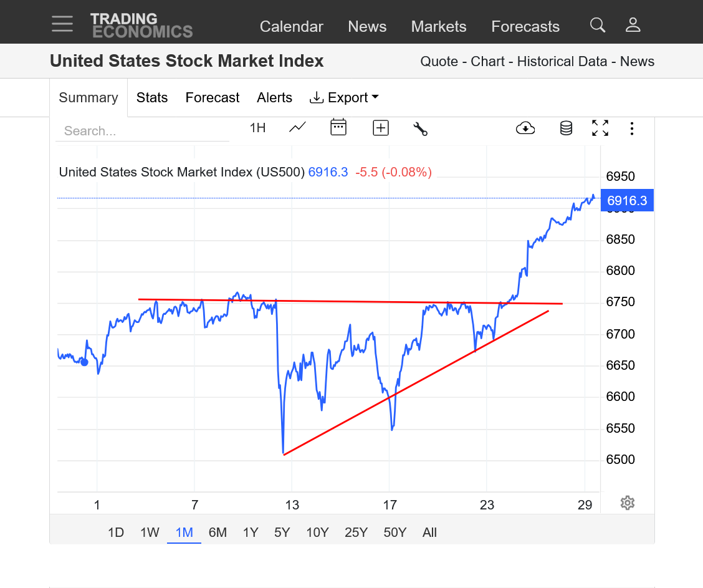Open the three-dot more options menu

point(632,128)
